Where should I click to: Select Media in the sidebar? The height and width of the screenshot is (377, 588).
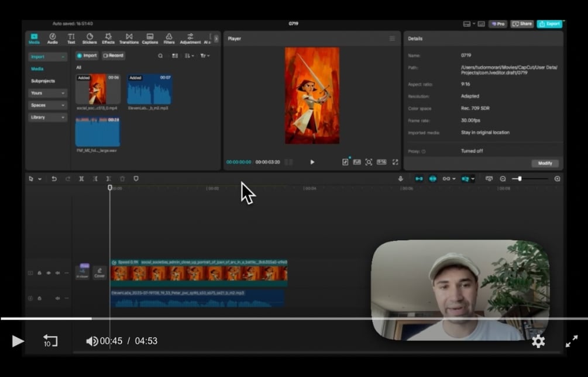pyautogui.click(x=37, y=68)
